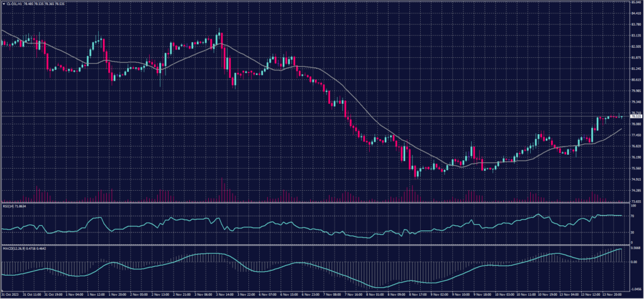Click the 8 Nov 09:00 time marker
Screen dimensions: 644x299
coord(397,294)
